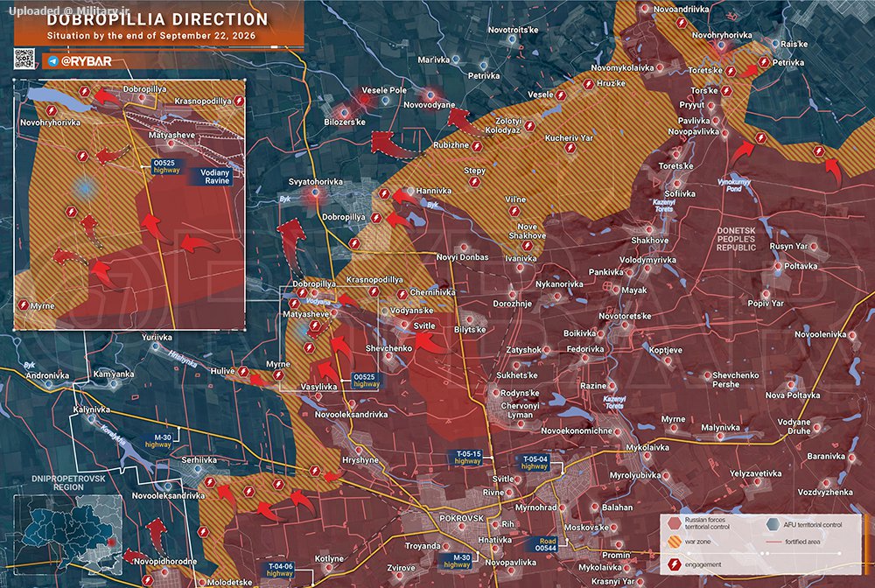Click the glowing marker at Svyatohorivka
This screenshot has width=875, height=588.
tap(315, 192)
